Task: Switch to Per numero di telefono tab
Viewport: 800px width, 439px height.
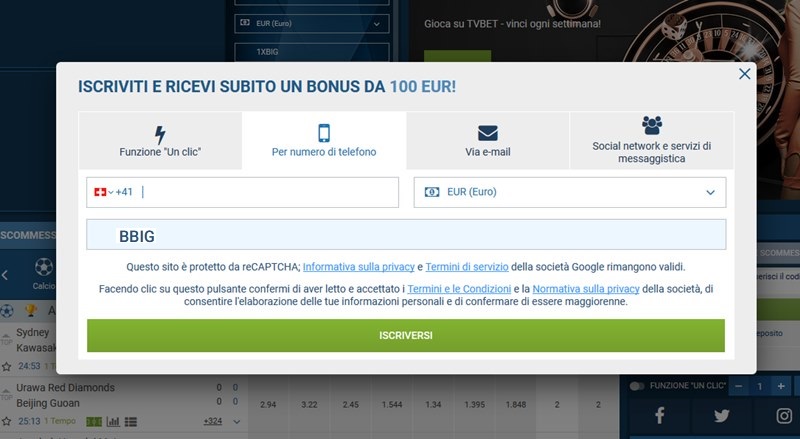Action: (324, 141)
